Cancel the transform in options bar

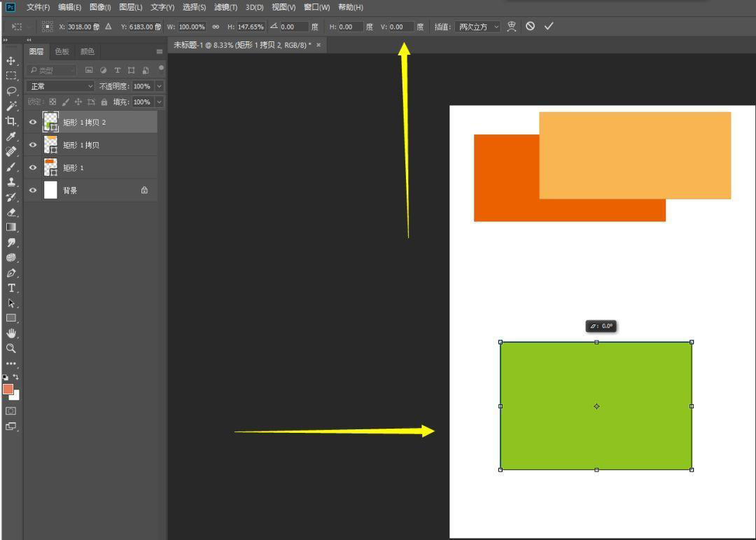[x=531, y=27]
